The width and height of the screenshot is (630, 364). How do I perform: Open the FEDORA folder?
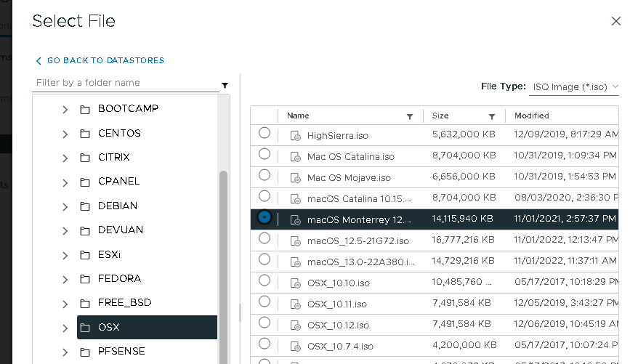(119, 278)
